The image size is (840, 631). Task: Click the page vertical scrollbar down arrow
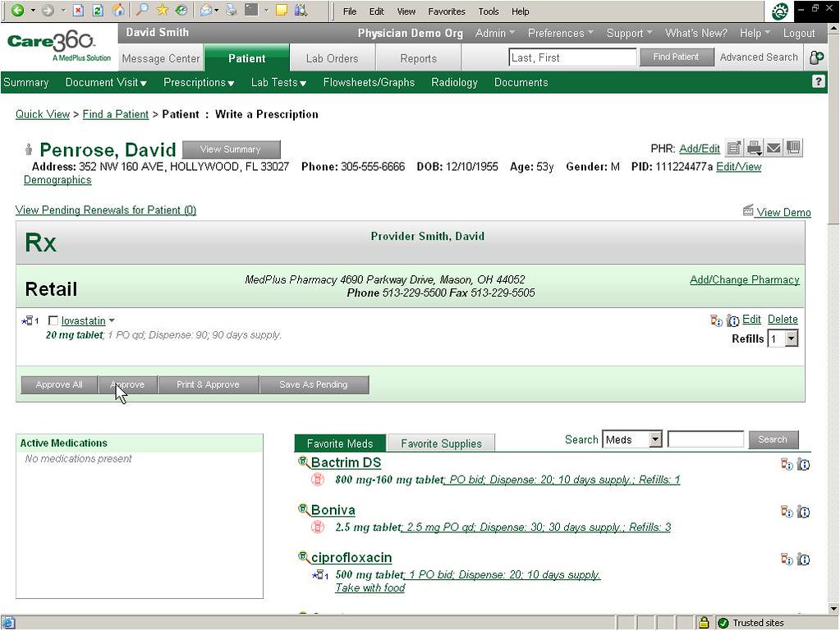(x=833, y=609)
